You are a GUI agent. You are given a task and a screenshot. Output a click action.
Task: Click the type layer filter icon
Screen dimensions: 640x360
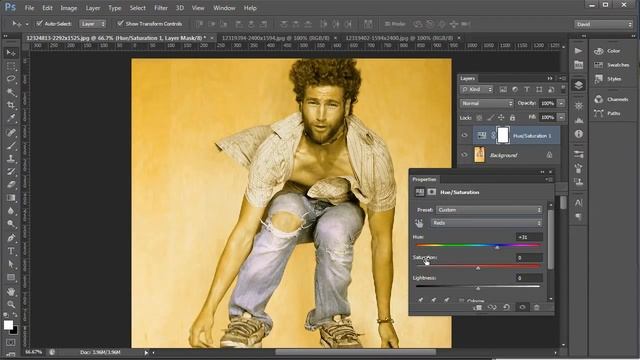[527, 89]
